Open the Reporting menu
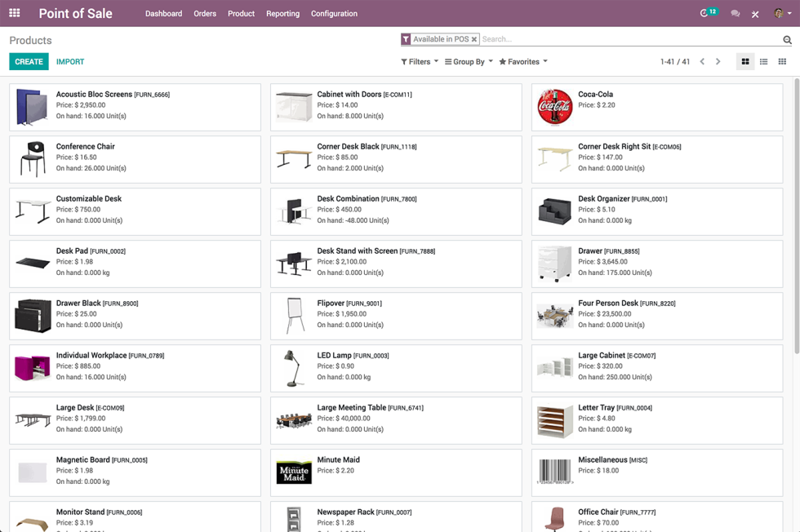This screenshot has height=532, width=800. click(x=282, y=13)
